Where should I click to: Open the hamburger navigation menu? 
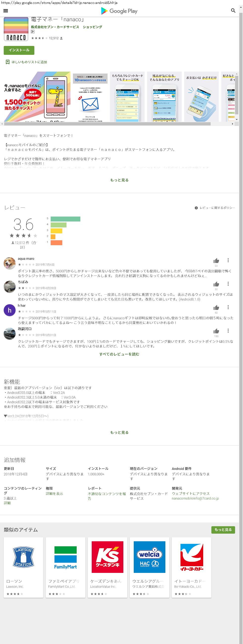click(5, 11)
